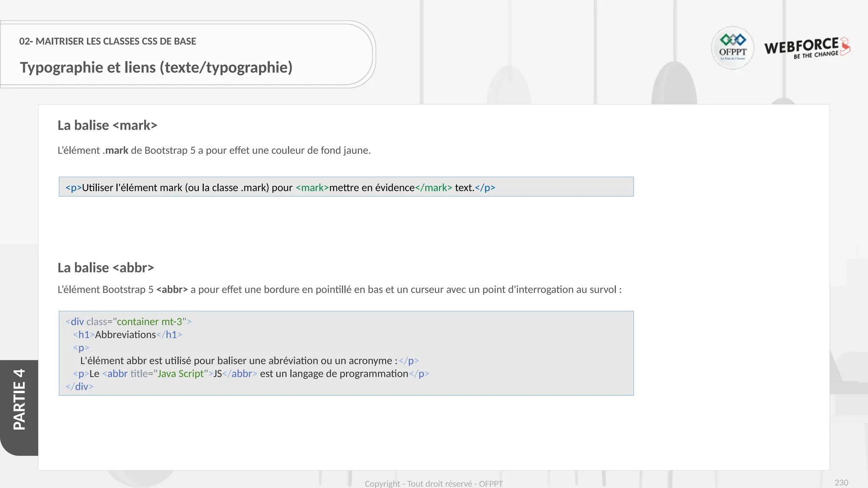Click the OFPPT circular logo
The image size is (868, 488).
[732, 48]
